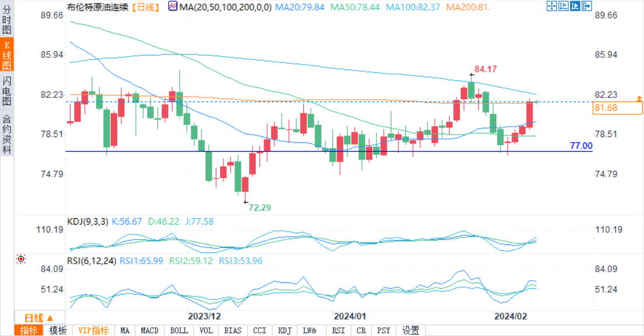
Task: Click the 设置 settings button
Action: (x=411, y=331)
